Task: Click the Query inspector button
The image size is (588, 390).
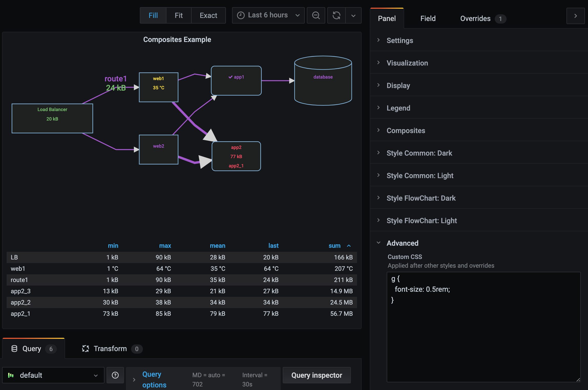Action: point(317,375)
